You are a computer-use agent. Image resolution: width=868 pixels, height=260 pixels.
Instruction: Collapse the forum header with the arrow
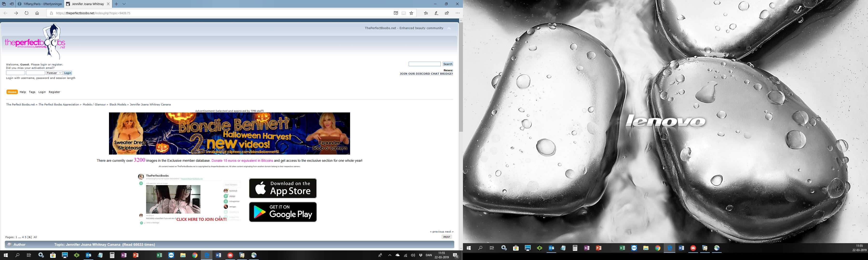click(x=449, y=28)
